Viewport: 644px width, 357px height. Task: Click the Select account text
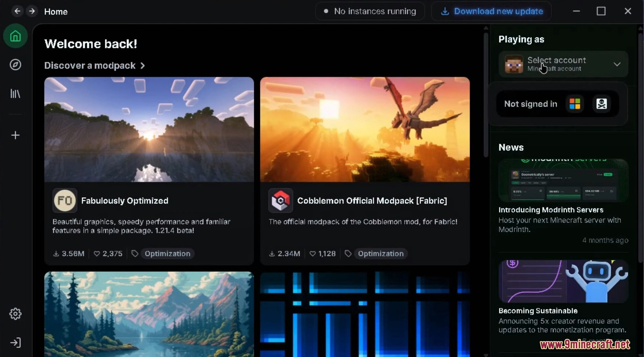tap(556, 60)
